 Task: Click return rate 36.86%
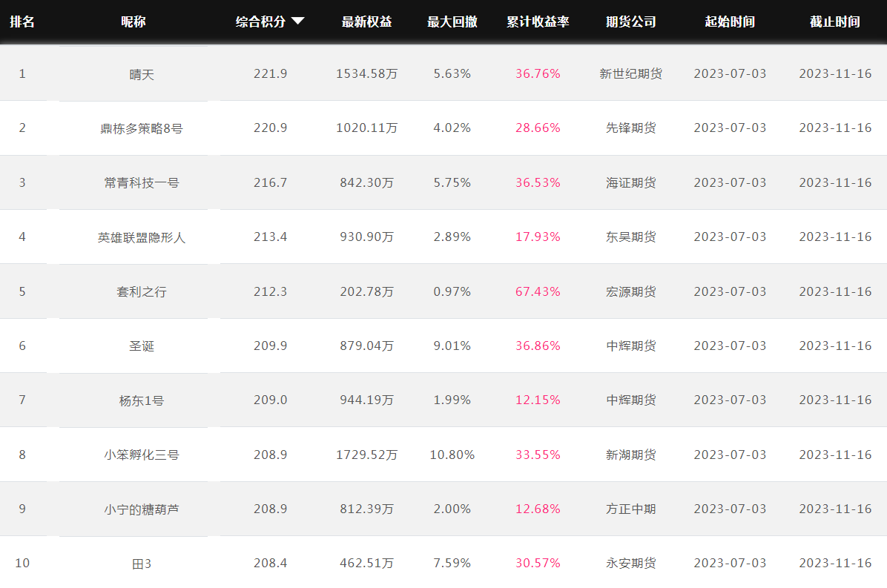(538, 346)
